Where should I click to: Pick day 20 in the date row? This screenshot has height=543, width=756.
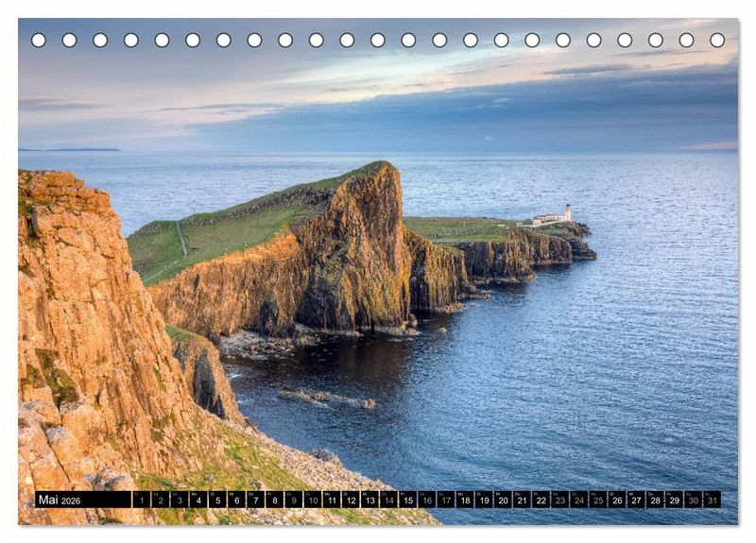(503, 500)
